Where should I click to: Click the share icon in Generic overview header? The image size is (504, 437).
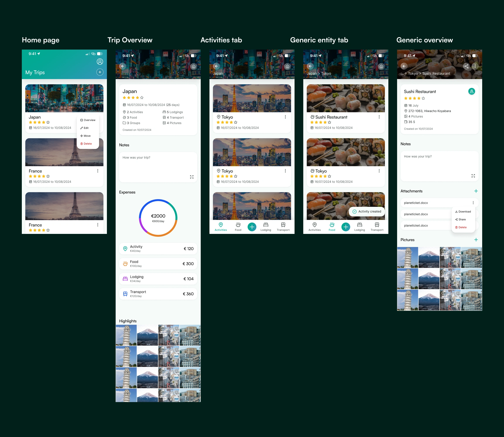466,66
